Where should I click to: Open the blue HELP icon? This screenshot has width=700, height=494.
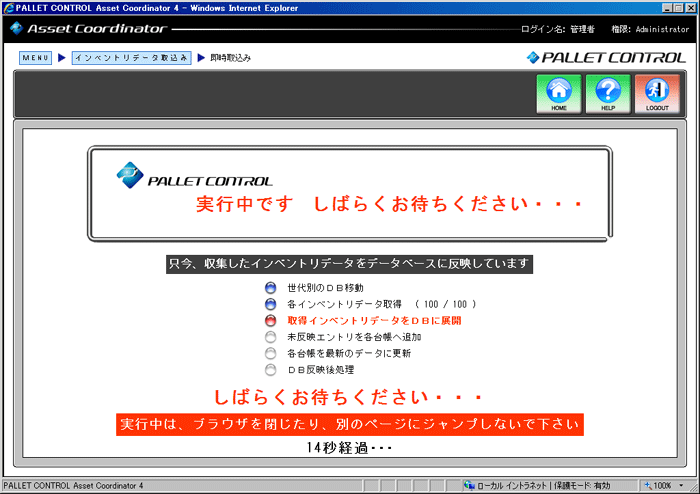click(608, 94)
